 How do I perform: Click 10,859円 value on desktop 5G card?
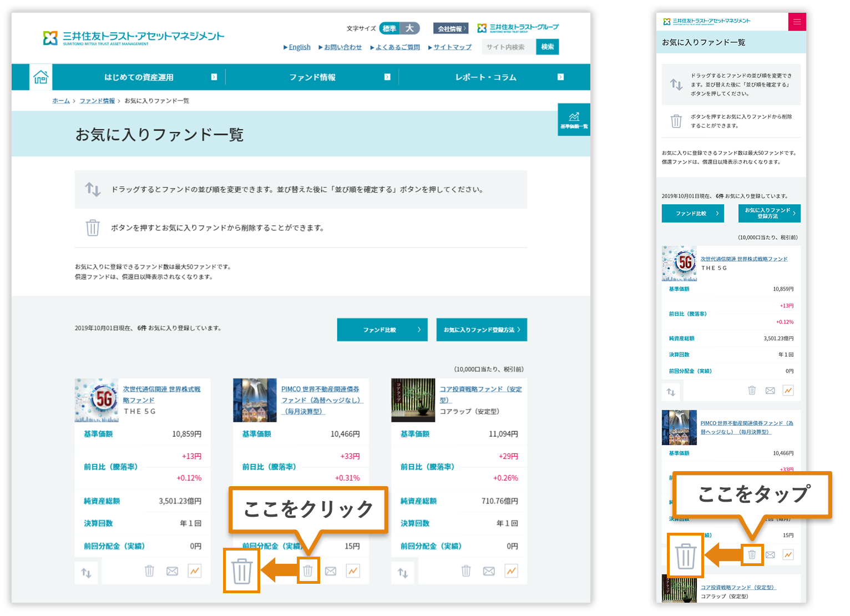[186, 434]
